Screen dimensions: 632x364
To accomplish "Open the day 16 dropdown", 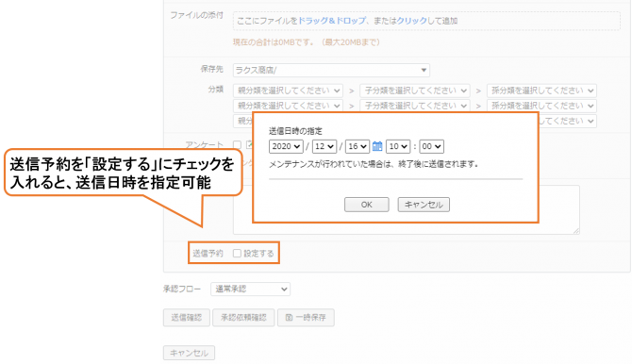I will pos(358,146).
